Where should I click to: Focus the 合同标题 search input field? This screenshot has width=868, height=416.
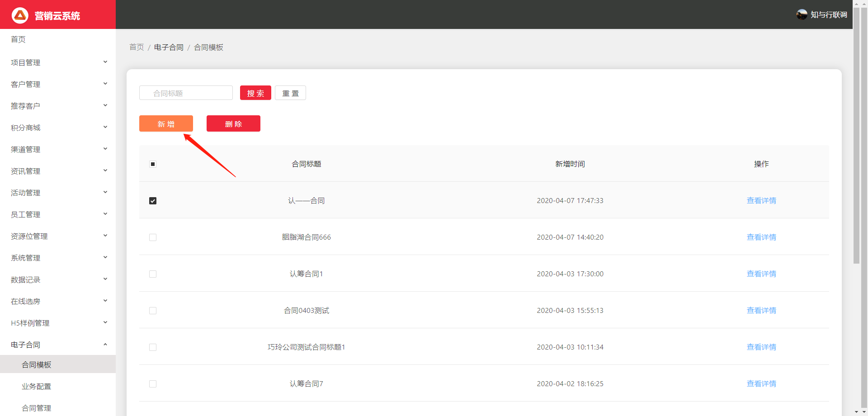tap(186, 93)
